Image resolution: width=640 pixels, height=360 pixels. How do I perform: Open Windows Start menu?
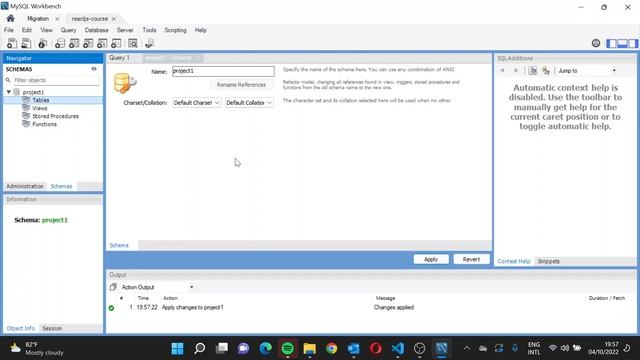[x=178, y=348]
